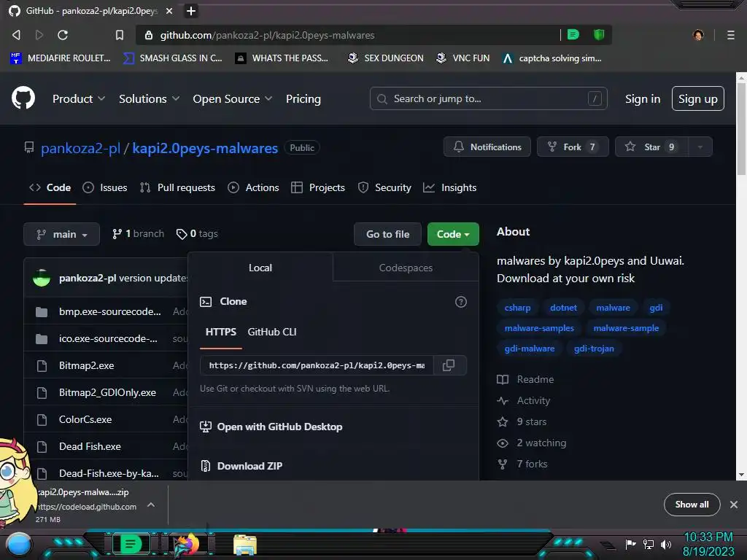Open the green shield extension icon
The width and height of the screenshot is (747, 560).
click(599, 34)
